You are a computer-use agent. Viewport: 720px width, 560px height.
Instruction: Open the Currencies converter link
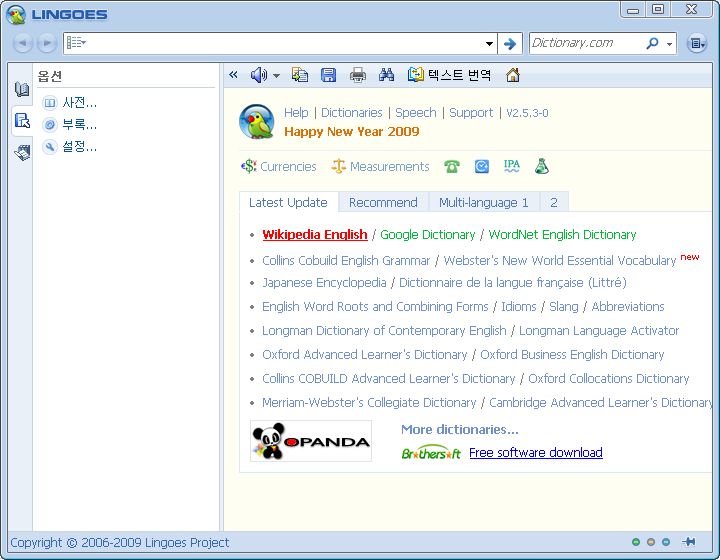click(x=279, y=166)
